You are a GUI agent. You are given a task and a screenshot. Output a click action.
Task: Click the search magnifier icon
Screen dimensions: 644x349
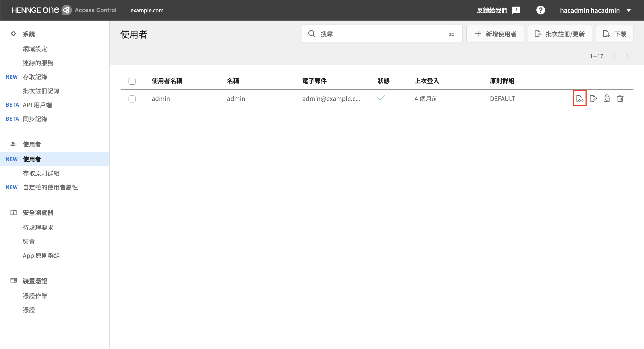click(x=312, y=34)
